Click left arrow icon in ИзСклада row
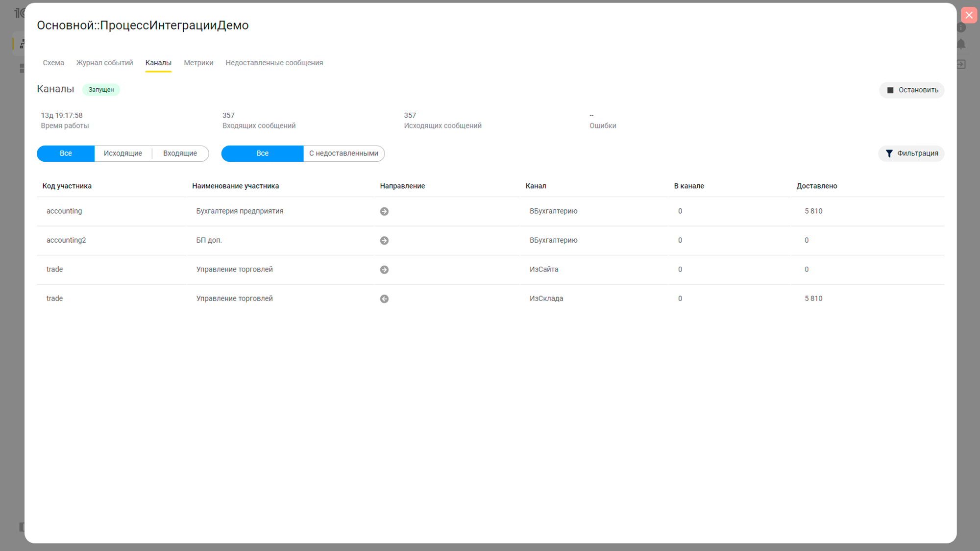 [384, 299]
